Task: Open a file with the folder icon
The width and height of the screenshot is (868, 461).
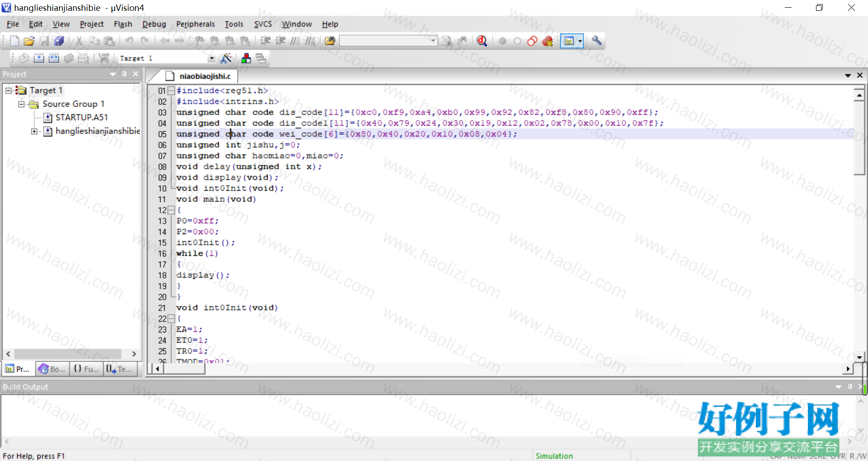Action: (x=29, y=41)
